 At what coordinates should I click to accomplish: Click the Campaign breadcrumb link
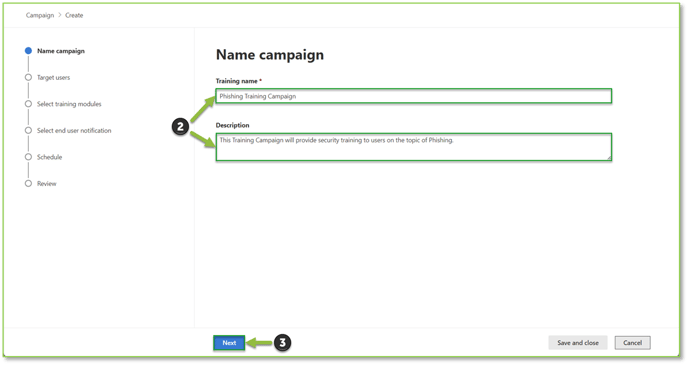tap(39, 15)
